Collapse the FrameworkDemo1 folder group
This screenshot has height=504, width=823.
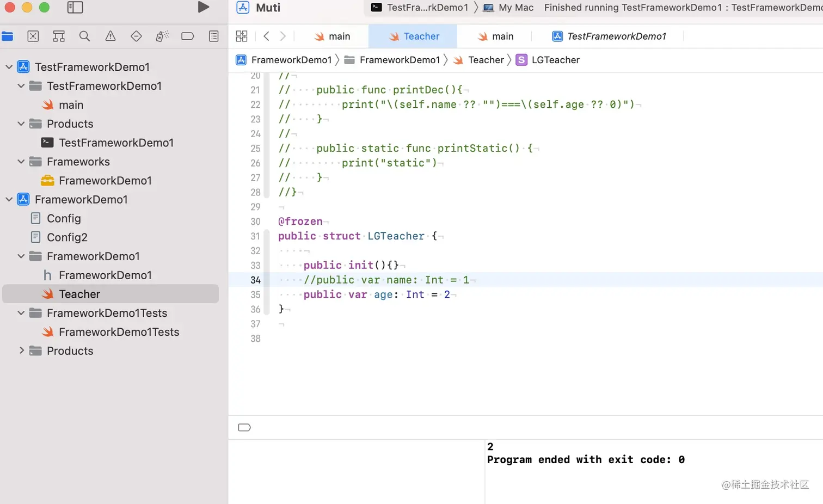point(21,256)
